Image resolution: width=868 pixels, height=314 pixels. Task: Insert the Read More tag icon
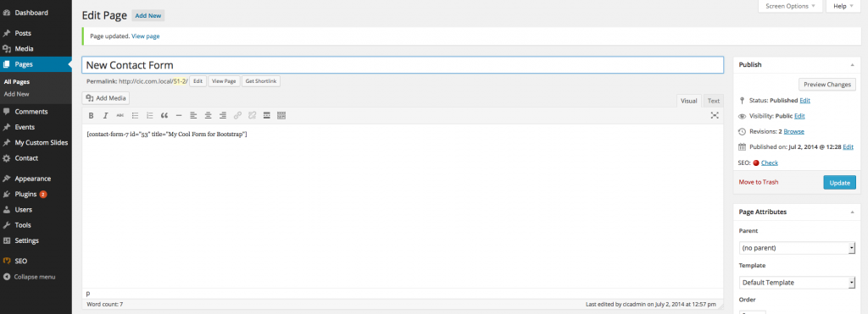click(x=266, y=116)
